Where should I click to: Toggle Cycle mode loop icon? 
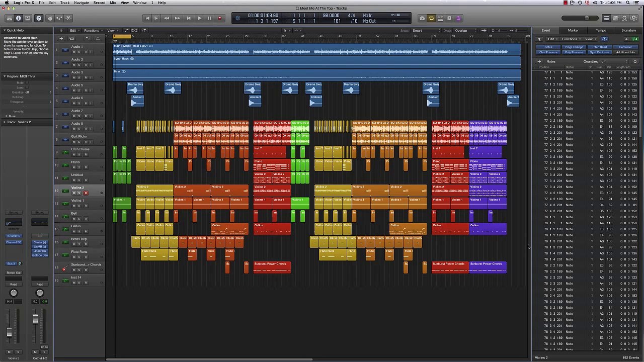(x=431, y=18)
